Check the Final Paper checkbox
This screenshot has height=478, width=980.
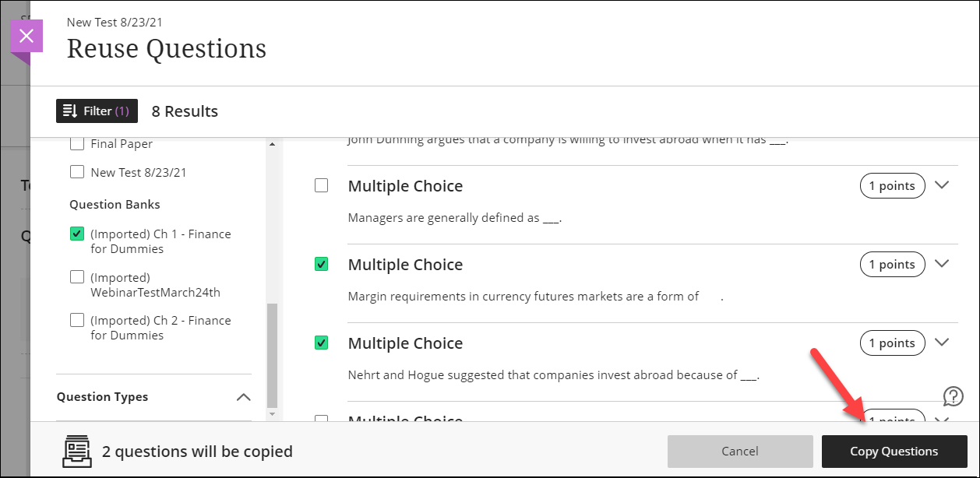[x=77, y=144]
